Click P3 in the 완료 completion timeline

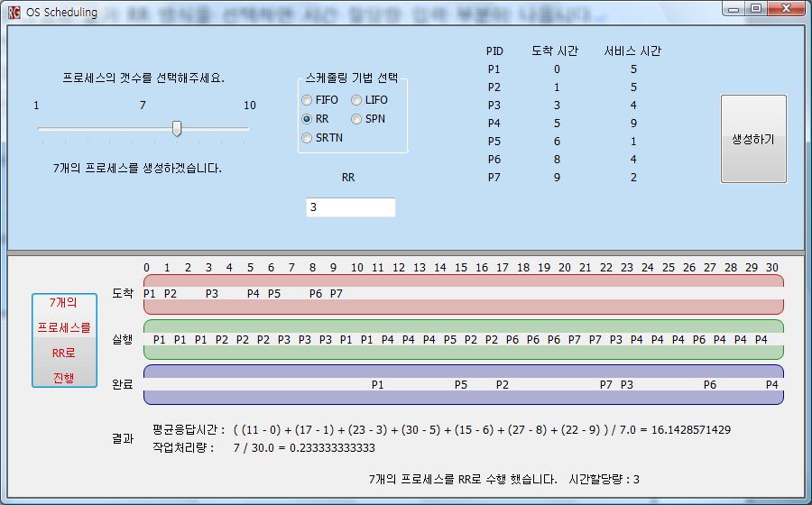coord(627,385)
